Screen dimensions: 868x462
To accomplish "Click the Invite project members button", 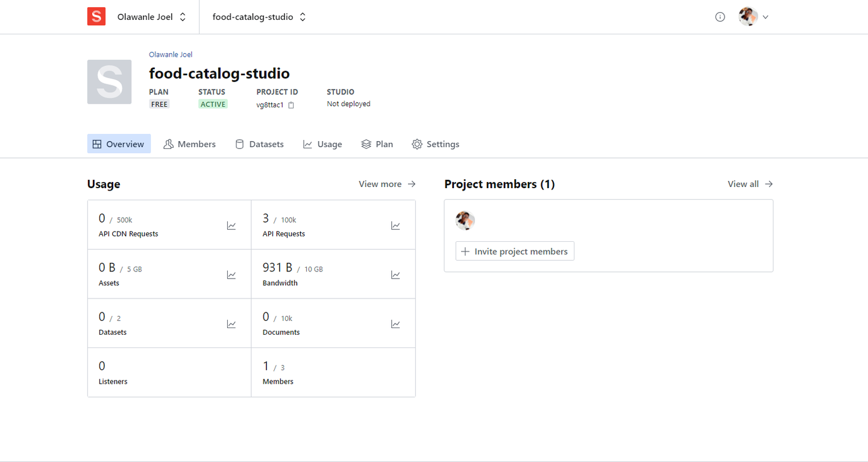I will [x=514, y=251].
